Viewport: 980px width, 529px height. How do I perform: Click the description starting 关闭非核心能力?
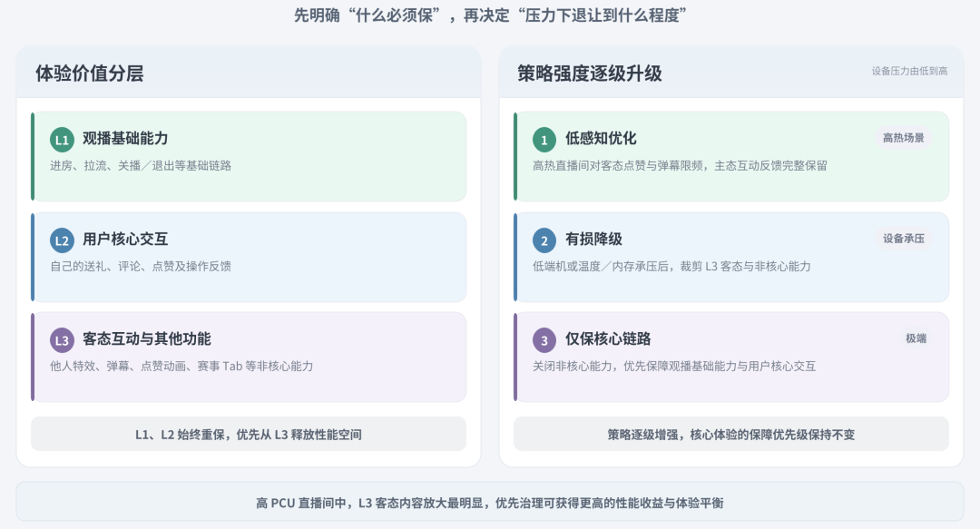(674, 367)
